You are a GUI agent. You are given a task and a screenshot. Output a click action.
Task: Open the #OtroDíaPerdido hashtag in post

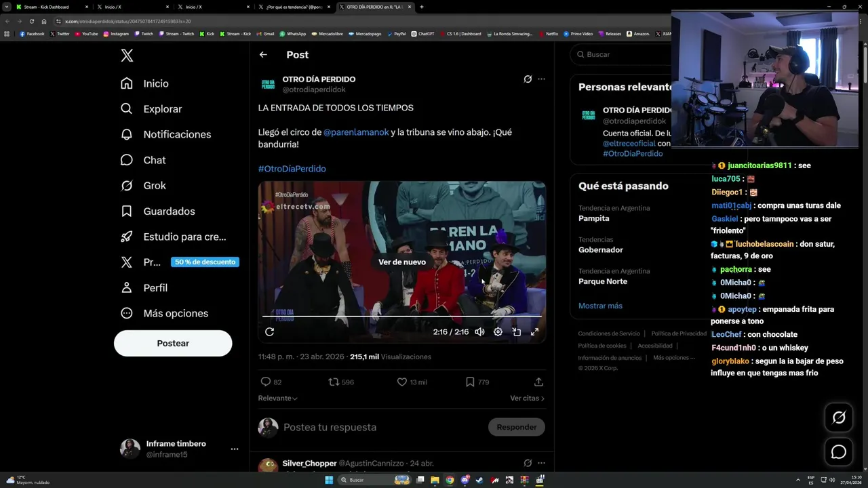coord(292,169)
